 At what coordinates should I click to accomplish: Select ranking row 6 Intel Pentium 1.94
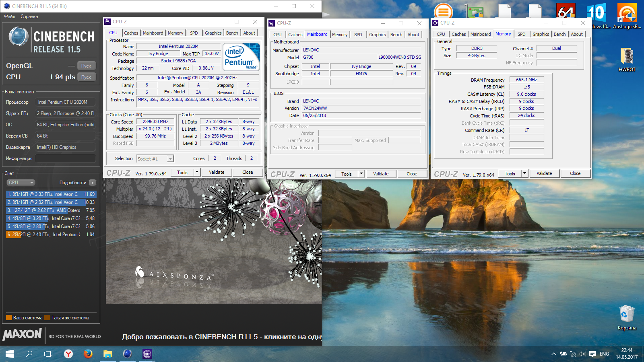pos(51,234)
